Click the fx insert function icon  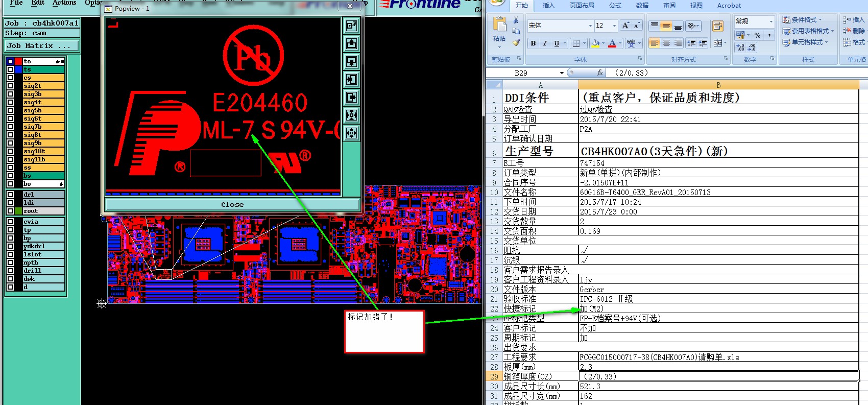599,73
